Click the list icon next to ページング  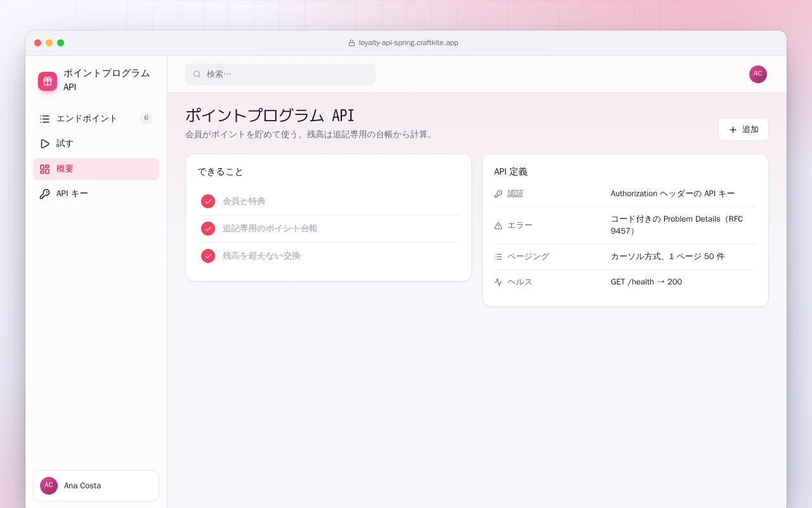(x=498, y=257)
